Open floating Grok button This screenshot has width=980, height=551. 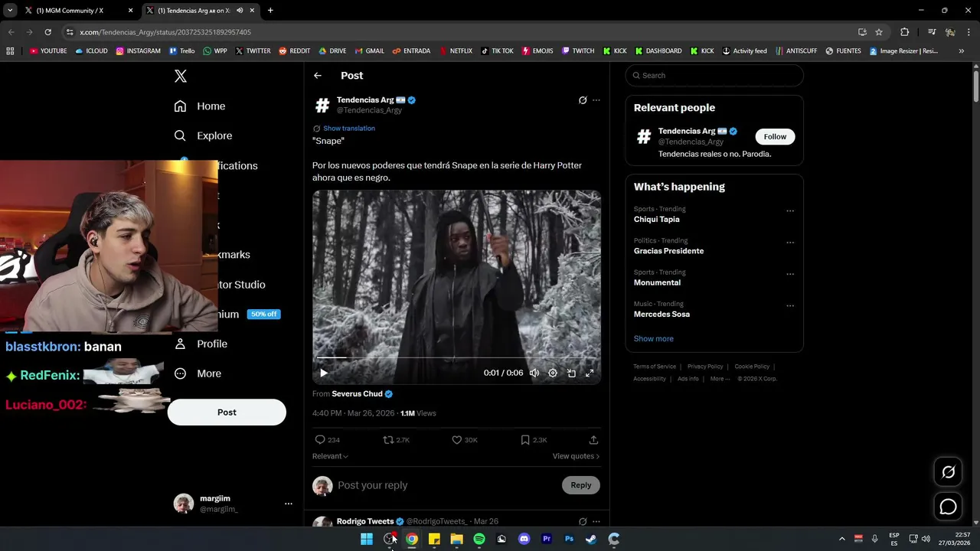click(x=948, y=472)
